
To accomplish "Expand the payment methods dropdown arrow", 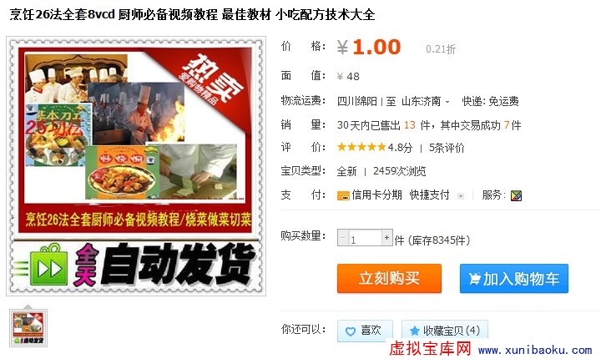I will (461, 196).
